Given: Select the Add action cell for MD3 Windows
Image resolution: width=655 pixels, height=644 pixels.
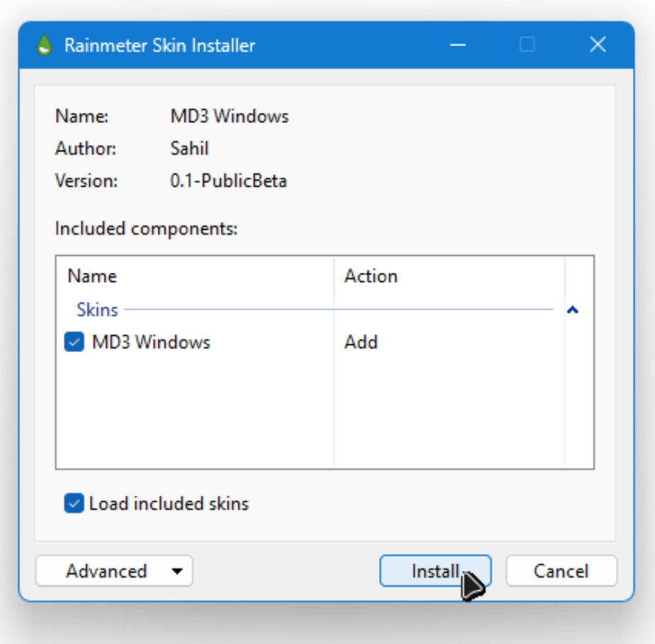Looking at the screenshot, I should pos(359,342).
